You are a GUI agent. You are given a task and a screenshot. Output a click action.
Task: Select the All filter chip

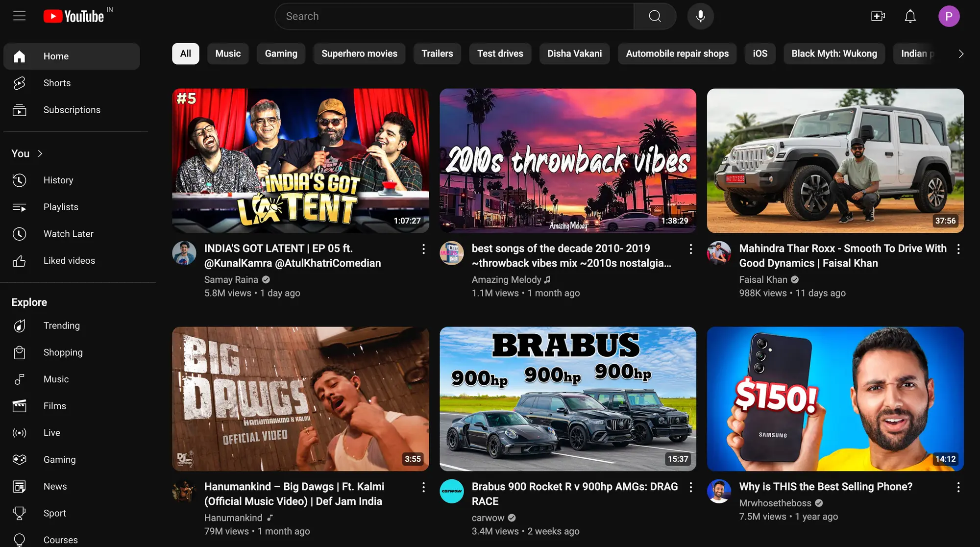coord(185,53)
